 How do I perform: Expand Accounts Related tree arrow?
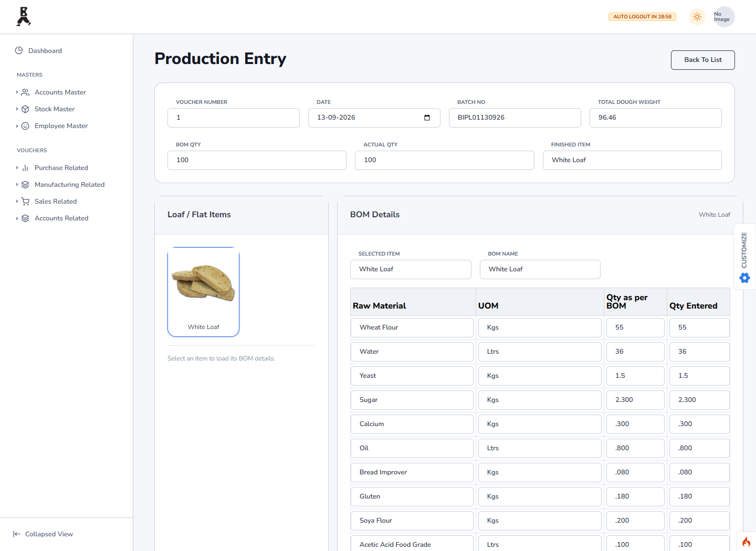17,218
